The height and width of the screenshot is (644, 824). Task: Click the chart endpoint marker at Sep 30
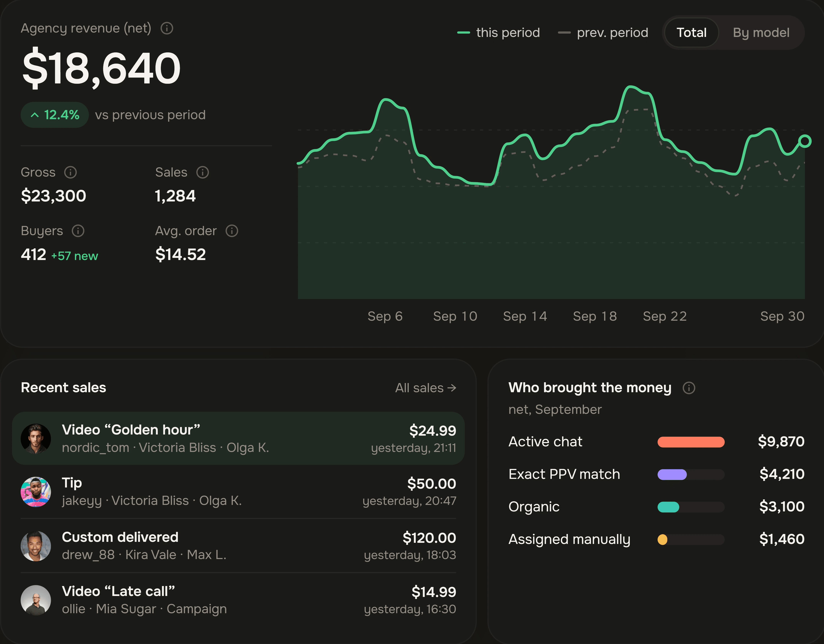[x=805, y=141]
